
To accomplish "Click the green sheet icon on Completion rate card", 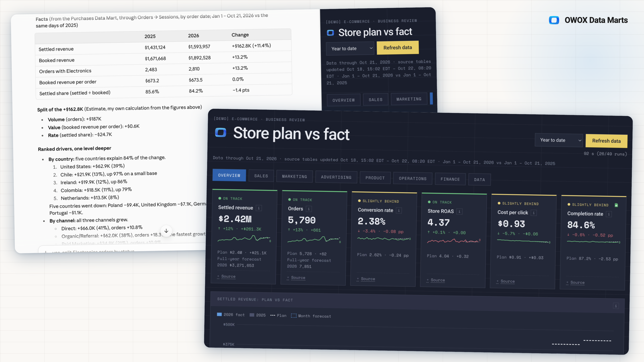I will [616, 205].
